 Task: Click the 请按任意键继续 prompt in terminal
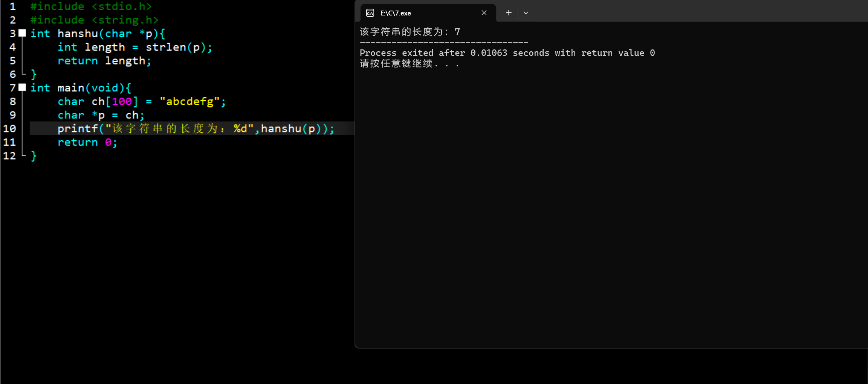[409, 63]
